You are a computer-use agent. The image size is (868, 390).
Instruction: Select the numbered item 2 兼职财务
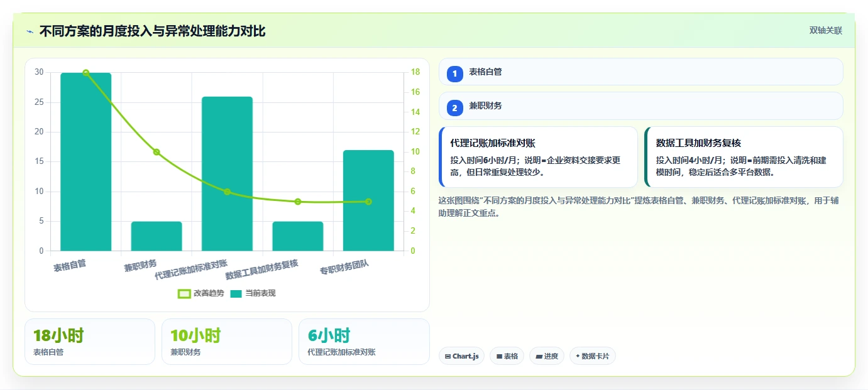click(x=640, y=106)
